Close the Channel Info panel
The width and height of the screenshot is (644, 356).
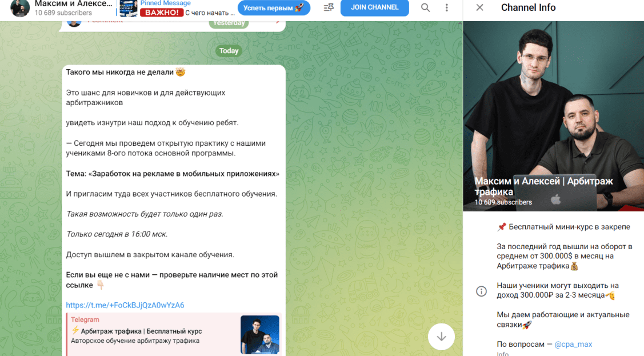(x=480, y=8)
